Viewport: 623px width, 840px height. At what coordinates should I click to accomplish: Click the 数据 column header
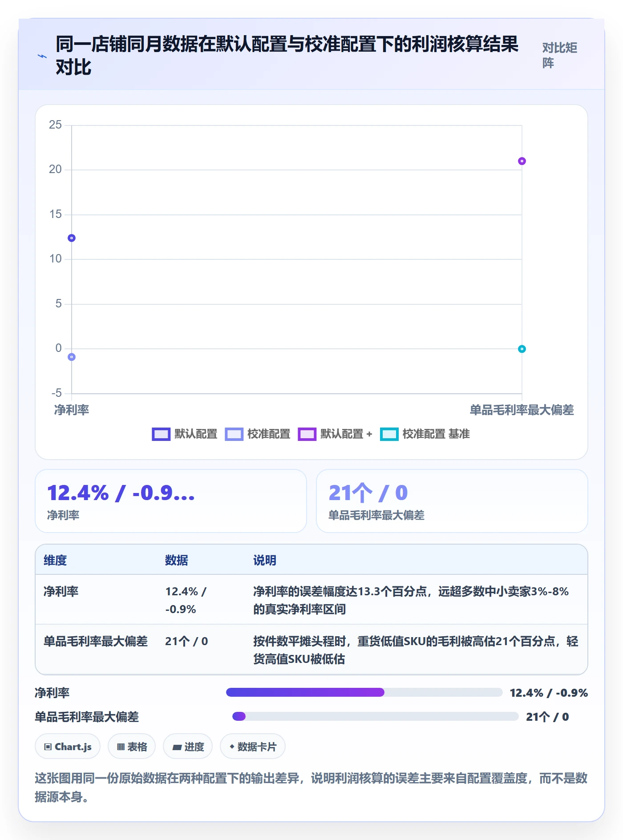(177, 560)
